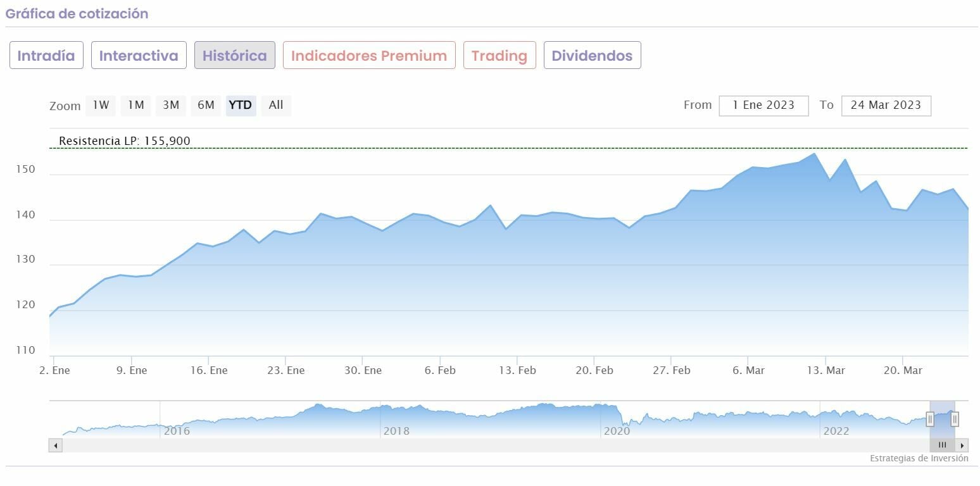This screenshot has height=486, width=980.
Task: Switch to the Intradía tab
Action: coord(46,56)
